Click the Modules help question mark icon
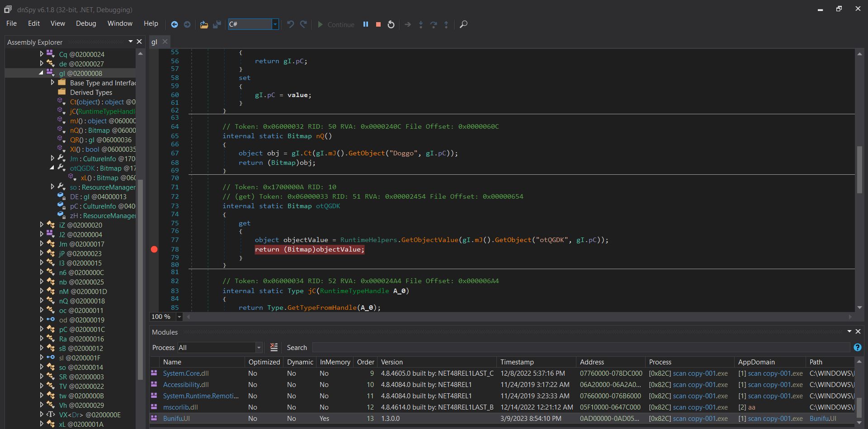 [x=857, y=347]
